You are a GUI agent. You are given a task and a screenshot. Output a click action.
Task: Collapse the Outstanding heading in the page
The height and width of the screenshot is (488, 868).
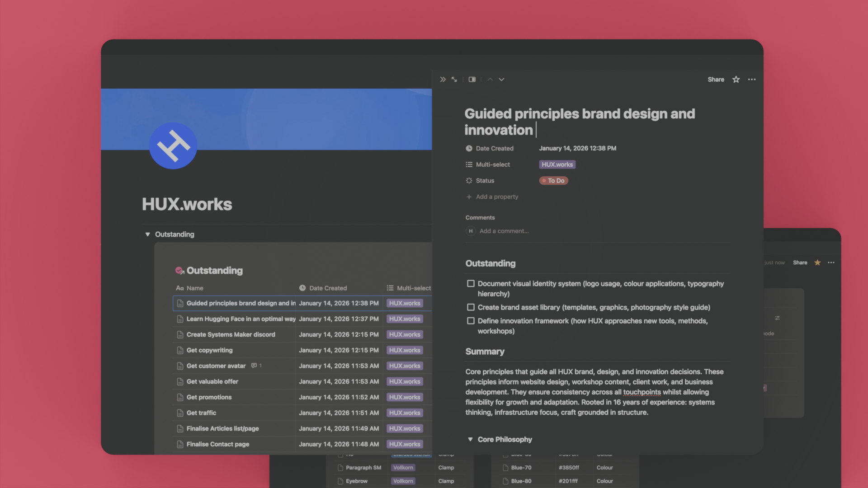(490, 263)
